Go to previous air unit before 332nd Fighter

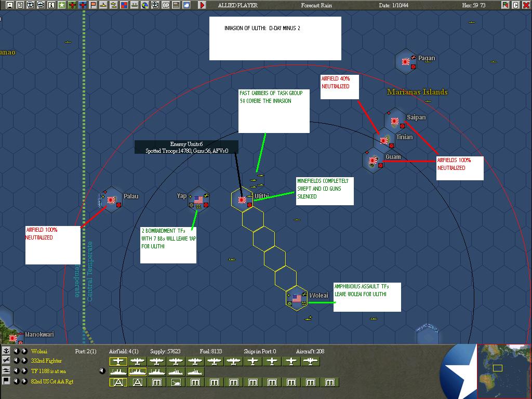coord(16,361)
